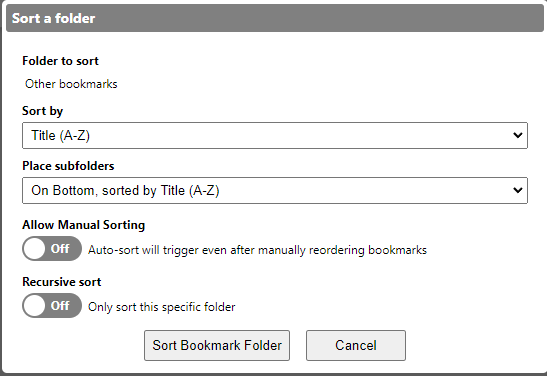
Task: Click the Title (A-Z) selected value
Action: click(x=61, y=135)
